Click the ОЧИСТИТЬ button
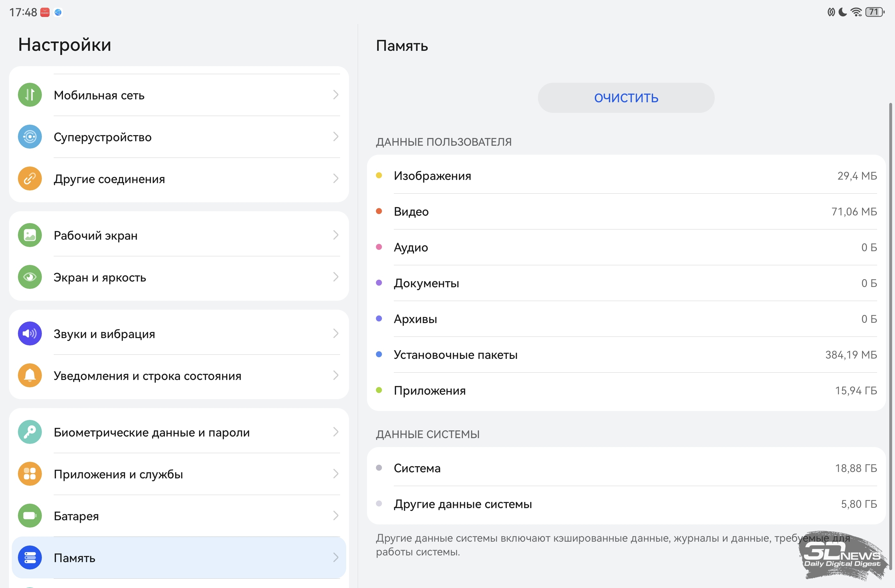The height and width of the screenshot is (588, 895). [x=626, y=98]
